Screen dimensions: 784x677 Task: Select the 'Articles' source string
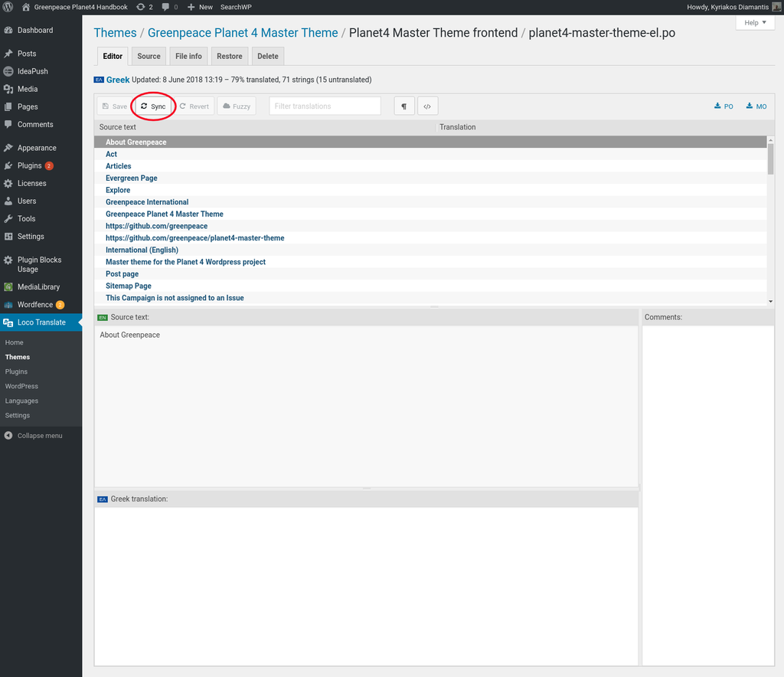pyautogui.click(x=430, y=166)
